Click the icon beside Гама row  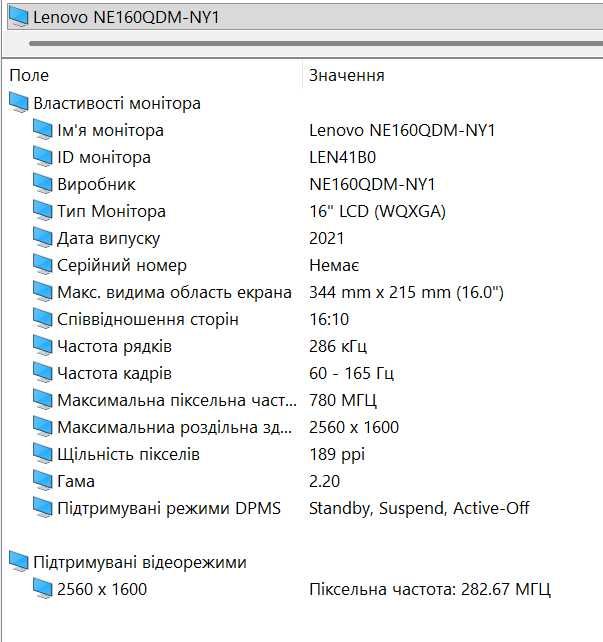(43, 481)
